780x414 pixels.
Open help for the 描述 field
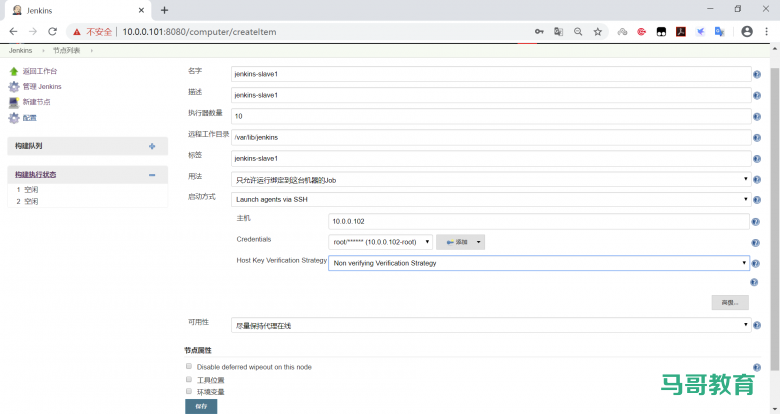pos(757,95)
